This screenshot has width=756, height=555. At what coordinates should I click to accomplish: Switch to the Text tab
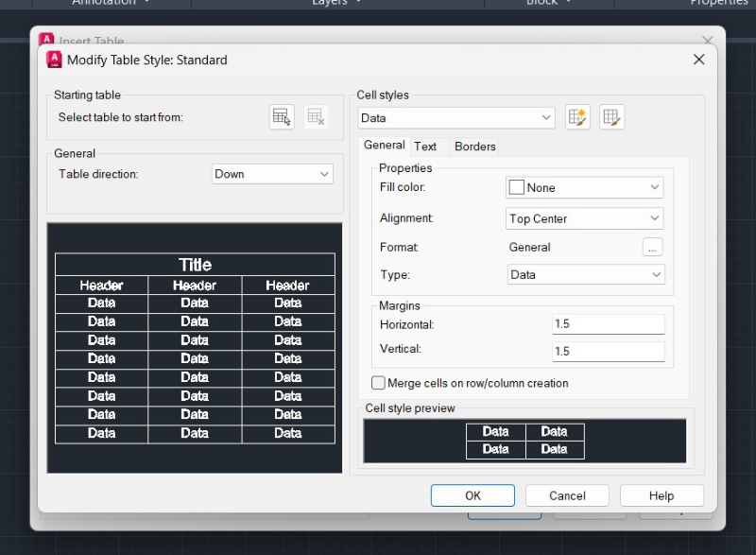tap(425, 147)
